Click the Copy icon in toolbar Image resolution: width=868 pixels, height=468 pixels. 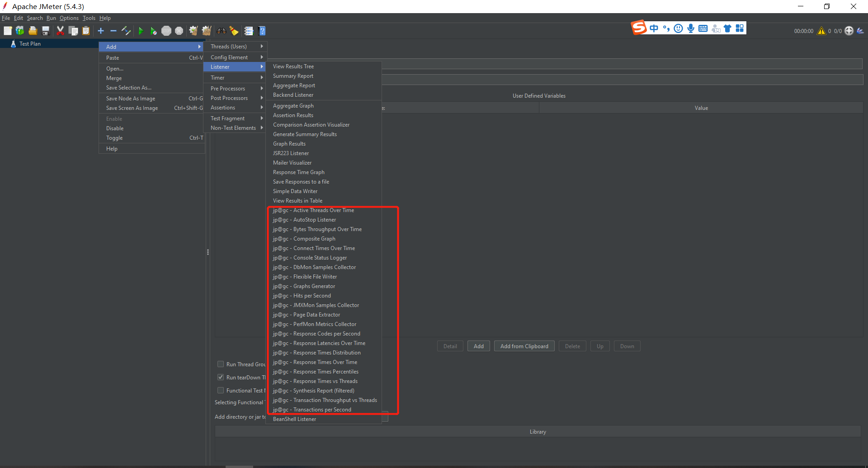73,31
